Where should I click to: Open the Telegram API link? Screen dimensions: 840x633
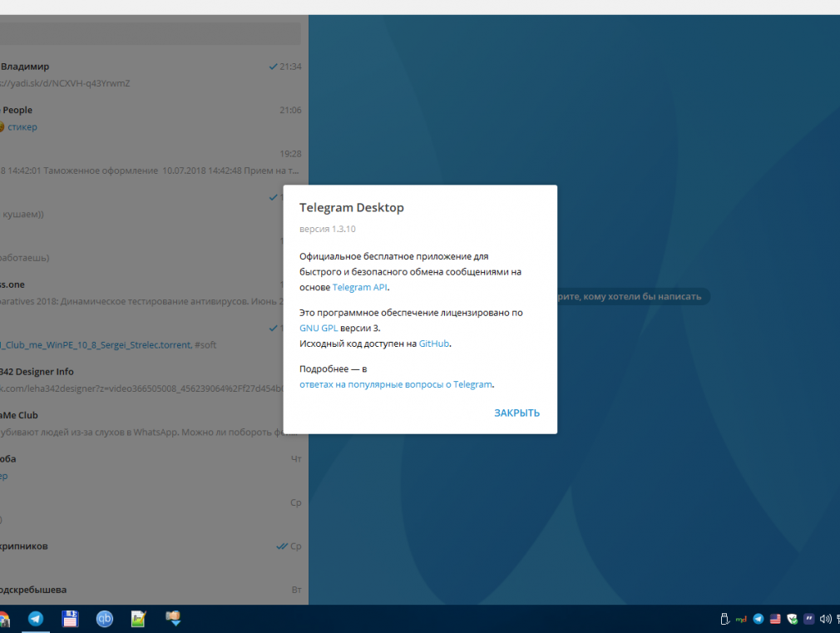coord(359,287)
